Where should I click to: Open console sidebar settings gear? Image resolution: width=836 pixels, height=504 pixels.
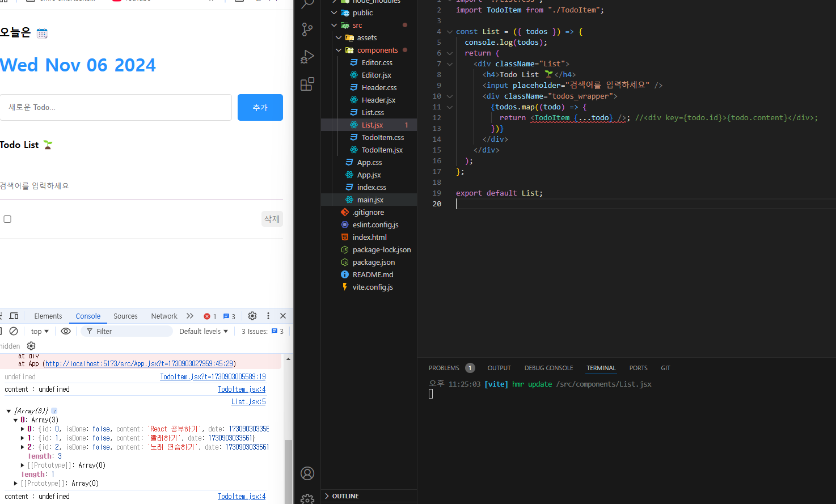31,346
